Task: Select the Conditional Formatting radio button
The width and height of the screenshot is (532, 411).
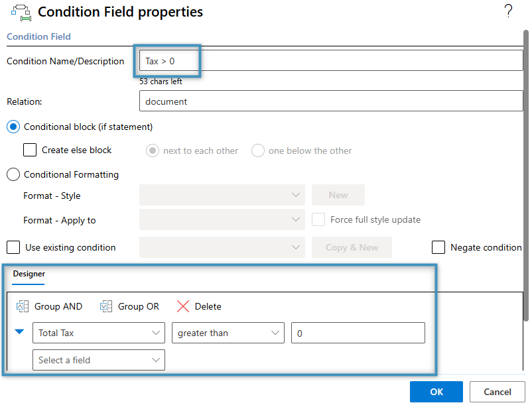Action: coord(12,174)
